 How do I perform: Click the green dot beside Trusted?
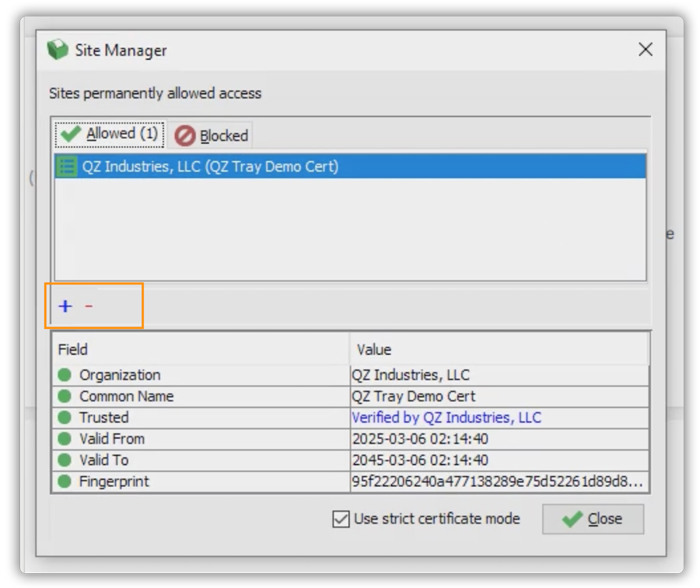(x=65, y=418)
